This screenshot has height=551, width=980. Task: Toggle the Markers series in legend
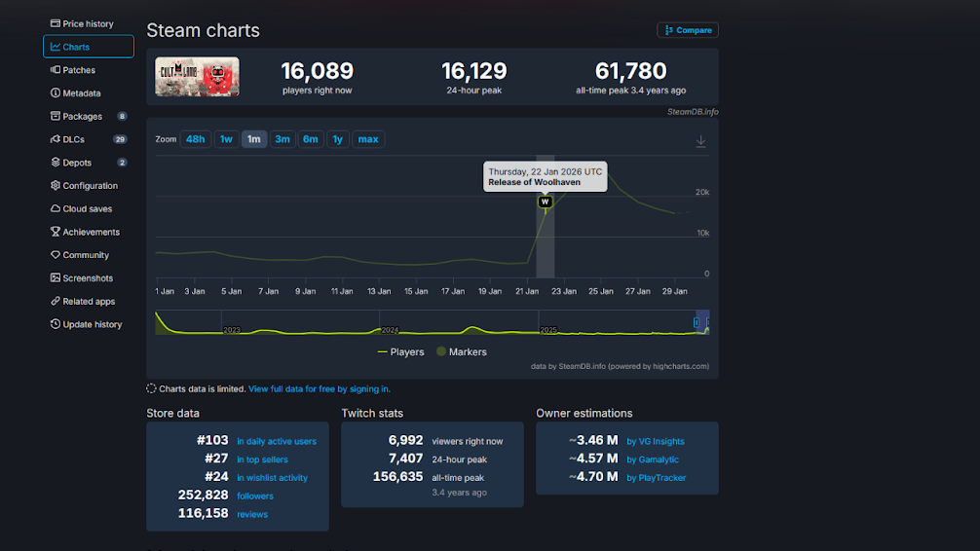click(x=462, y=351)
